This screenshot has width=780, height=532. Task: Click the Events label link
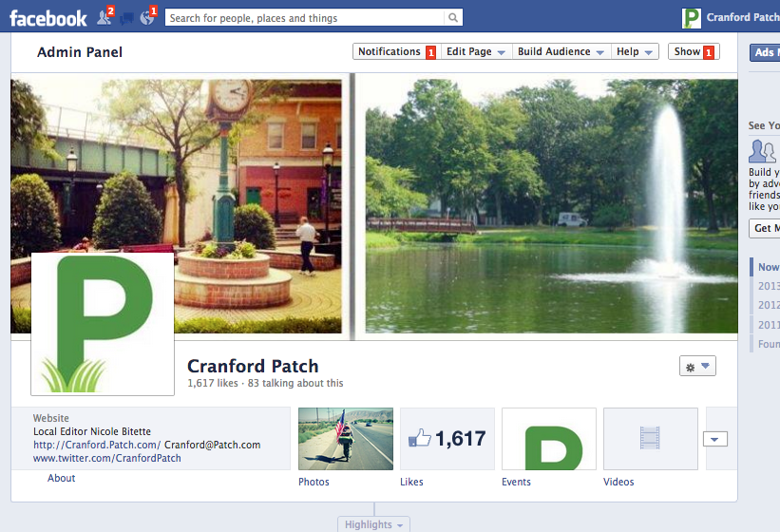[x=516, y=482]
